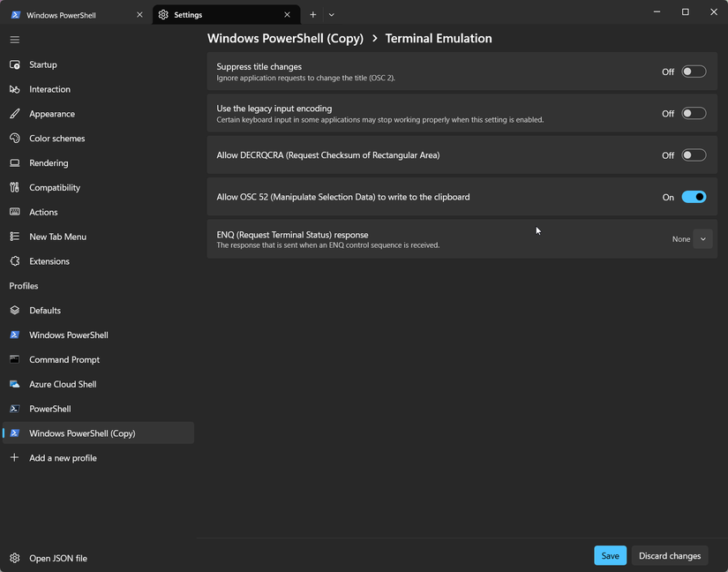728x572 pixels.
Task: Click the Azure Cloud Shell profile icon
Action: [15, 385]
